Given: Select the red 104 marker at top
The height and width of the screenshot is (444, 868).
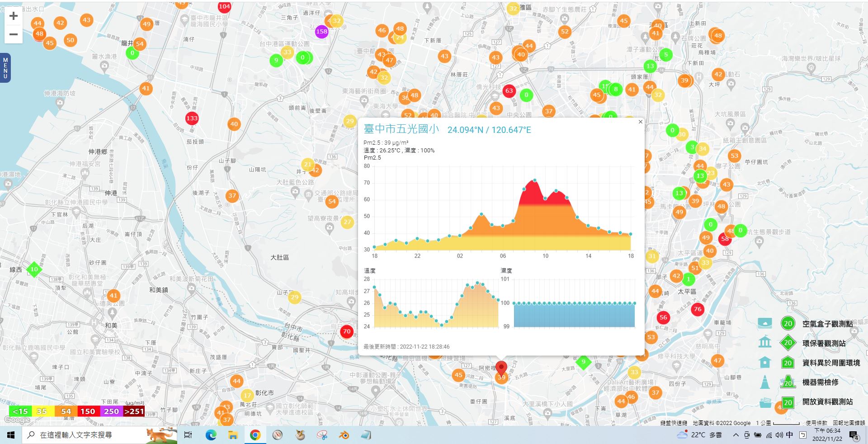Looking at the screenshot, I should (224, 6).
